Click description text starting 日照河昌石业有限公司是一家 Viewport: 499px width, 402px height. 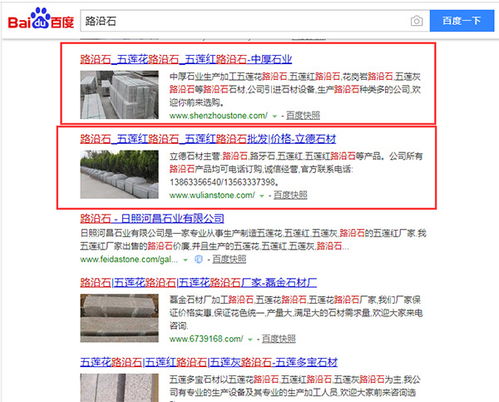(x=253, y=240)
